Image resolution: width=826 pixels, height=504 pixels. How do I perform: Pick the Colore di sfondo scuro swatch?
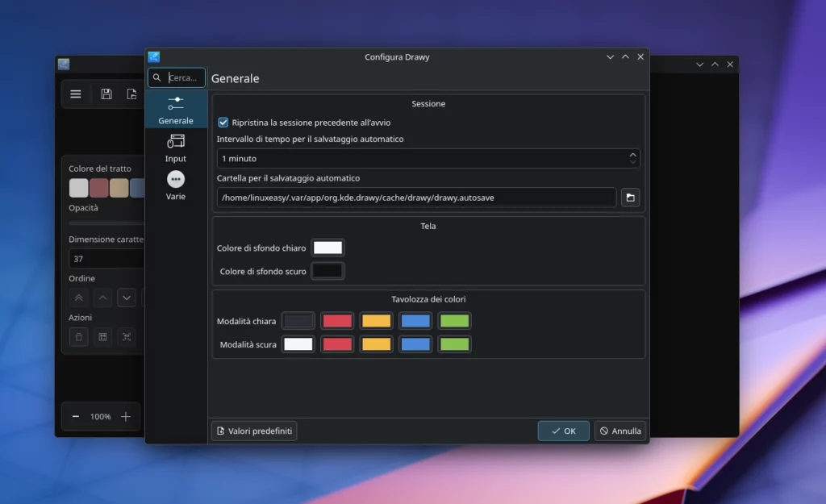(327, 271)
